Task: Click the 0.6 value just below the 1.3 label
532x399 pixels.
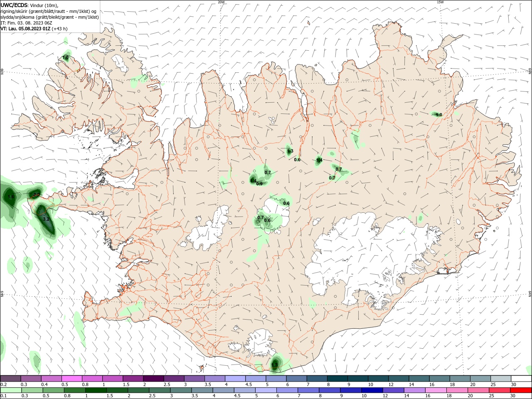Action: [297, 160]
